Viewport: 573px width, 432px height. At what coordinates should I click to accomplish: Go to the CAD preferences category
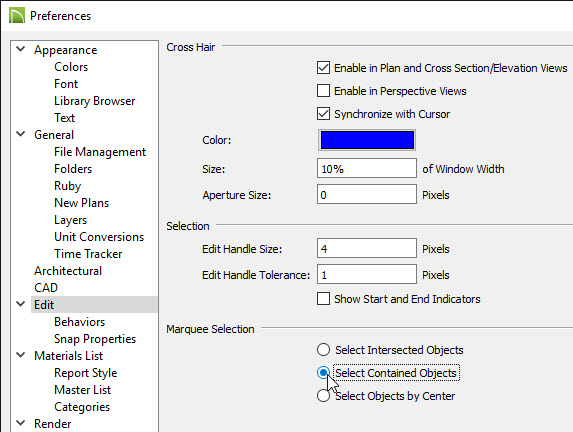(x=46, y=288)
